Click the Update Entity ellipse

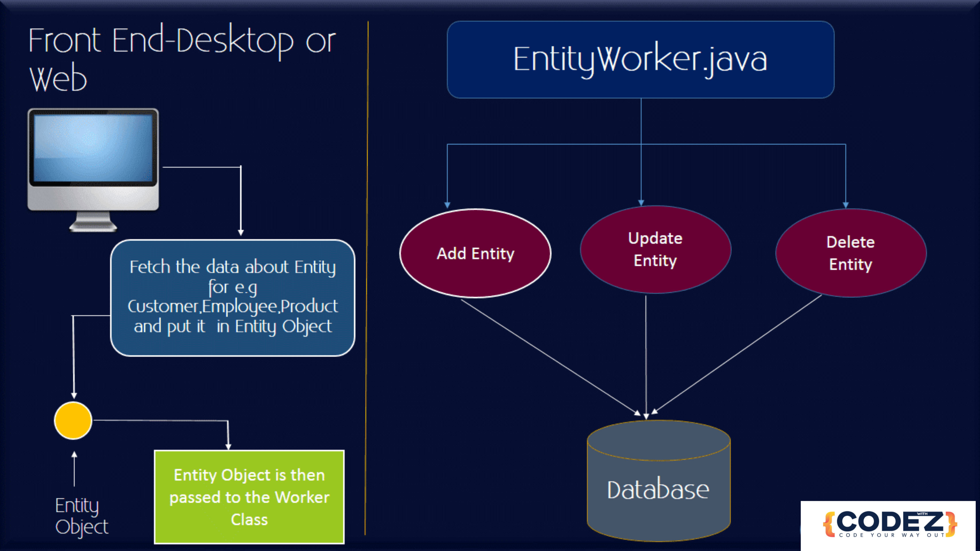pyautogui.click(x=656, y=249)
